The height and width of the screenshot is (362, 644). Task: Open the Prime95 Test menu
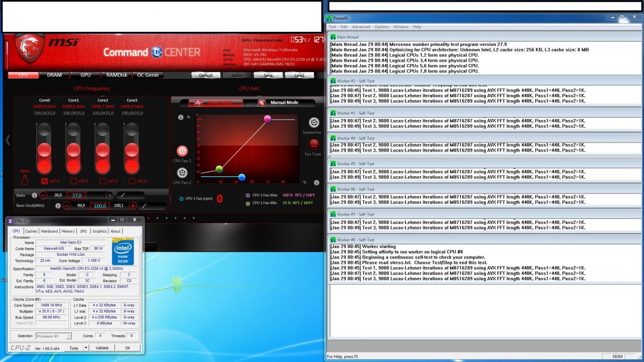[333, 27]
